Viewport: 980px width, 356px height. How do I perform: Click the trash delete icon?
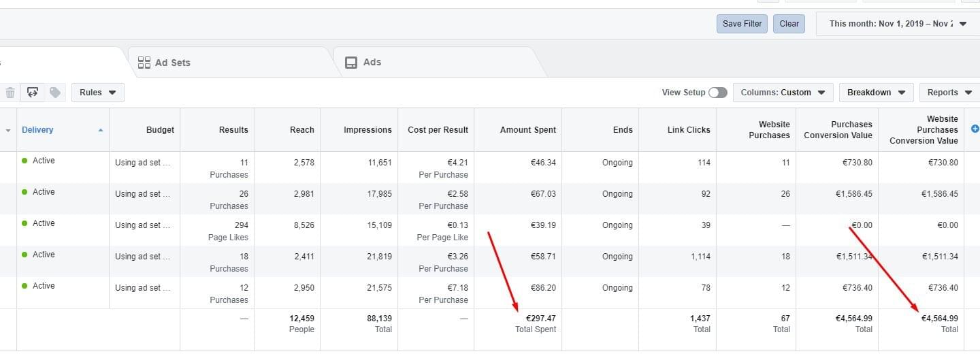(10, 93)
